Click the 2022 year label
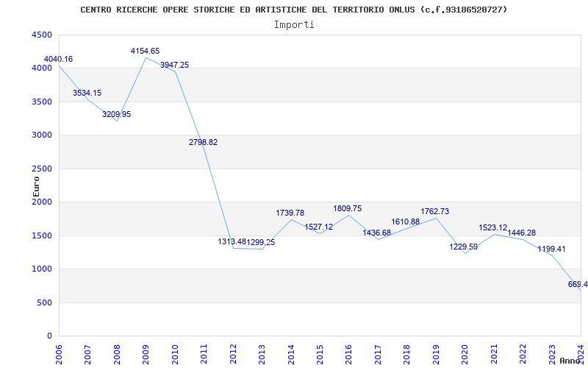Image resolution: width=588 pixels, height=368 pixels. 523,354
